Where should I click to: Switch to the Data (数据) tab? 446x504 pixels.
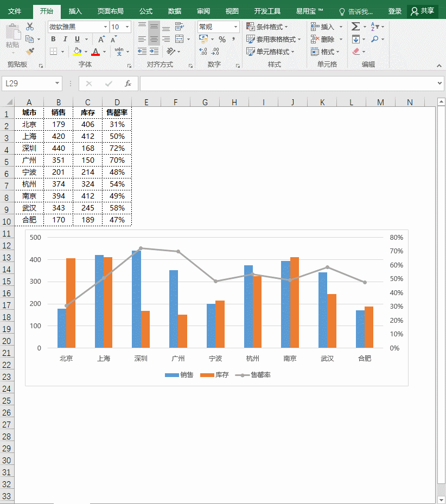175,11
